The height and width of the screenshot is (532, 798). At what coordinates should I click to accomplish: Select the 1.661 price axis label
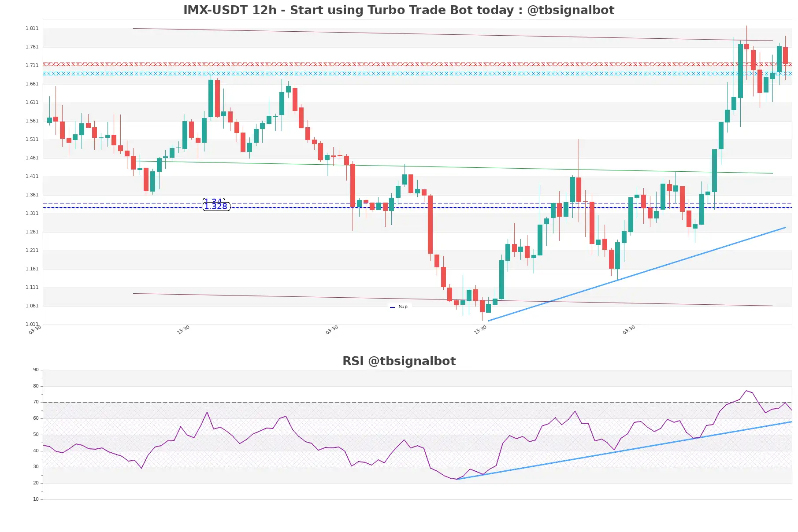32,84
